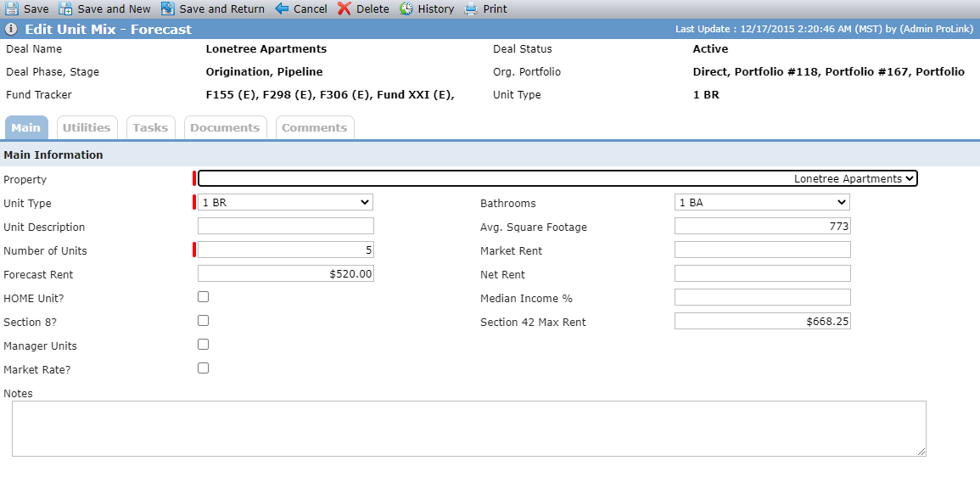Expand the Unit Type dropdown
The width and height of the screenshot is (980, 483).
(286, 203)
